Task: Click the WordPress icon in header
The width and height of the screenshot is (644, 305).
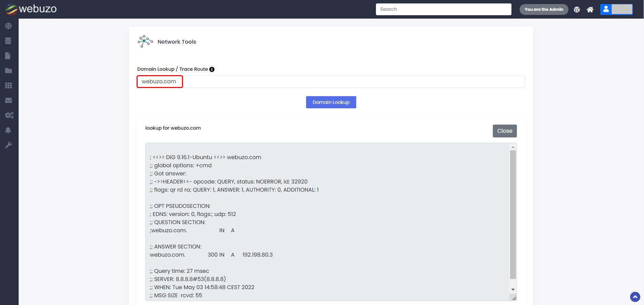Action: (x=577, y=9)
